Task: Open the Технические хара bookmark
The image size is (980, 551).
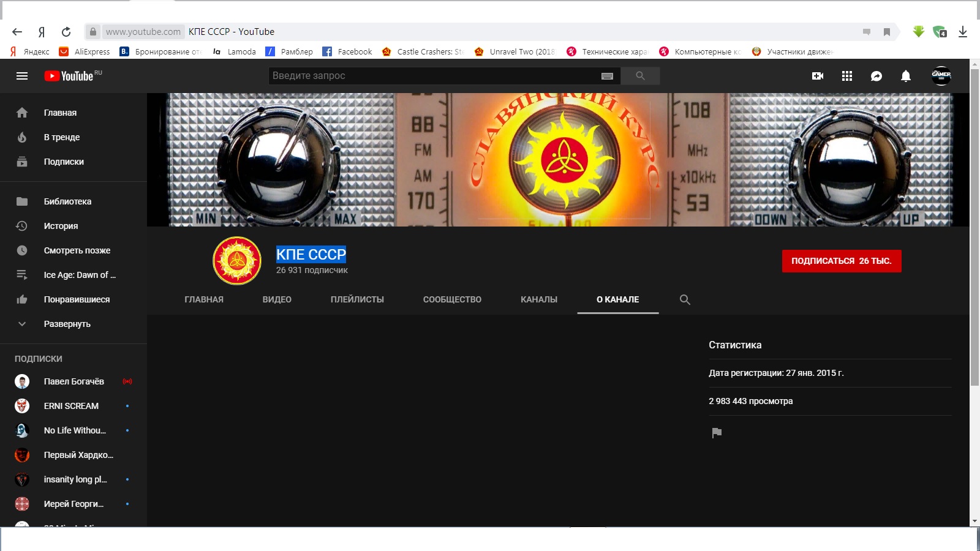Action: pyautogui.click(x=607, y=52)
